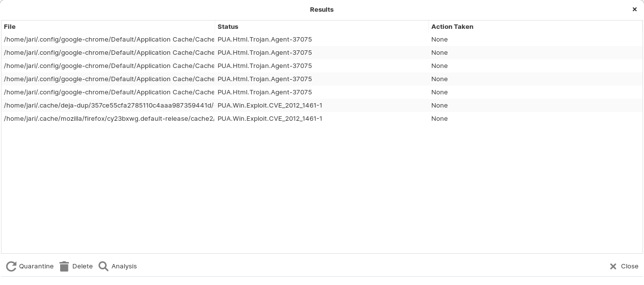Click the first PUA.Win.Exploit.CVE_2012_1461-1 status cell
This screenshot has width=644, height=285.
tap(269, 106)
